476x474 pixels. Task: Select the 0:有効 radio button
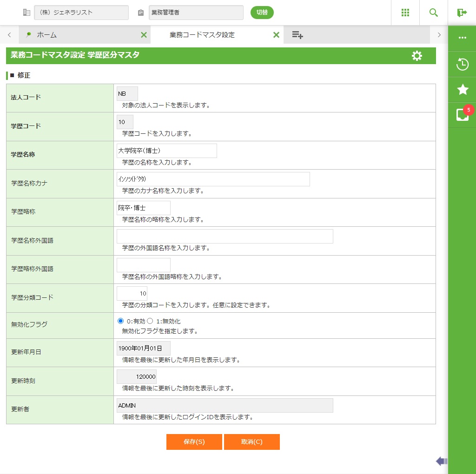[x=121, y=321]
